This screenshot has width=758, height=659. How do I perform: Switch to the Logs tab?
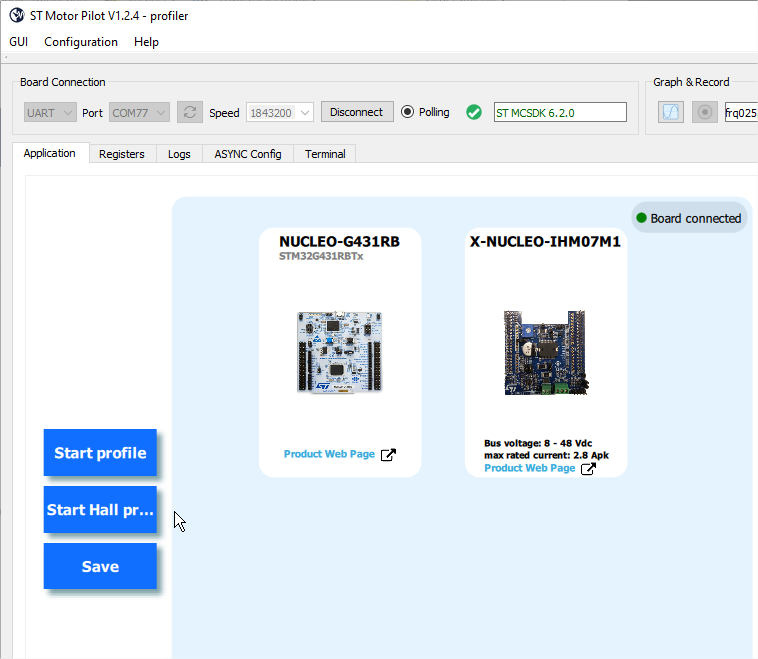[x=179, y=154]
